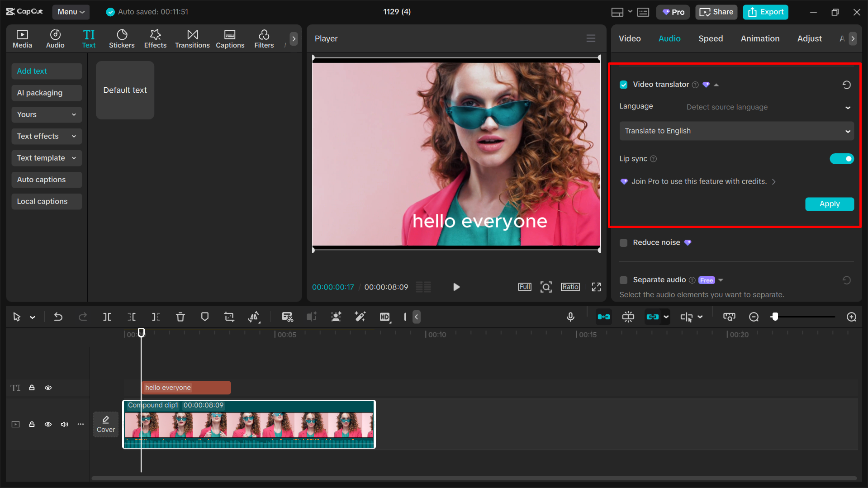This screenshot has height=488, width=868.
Task: Click the Apply button for Video translator
Action: click(x=829, y=204)
